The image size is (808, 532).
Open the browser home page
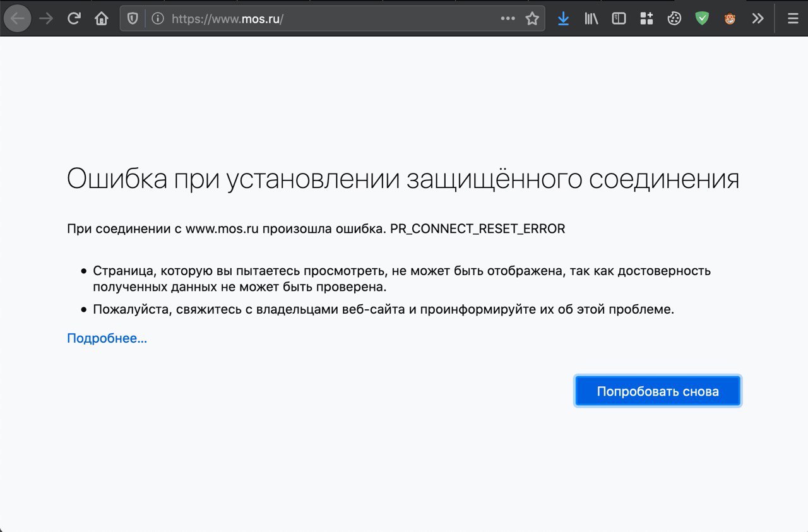pos(102,18)
